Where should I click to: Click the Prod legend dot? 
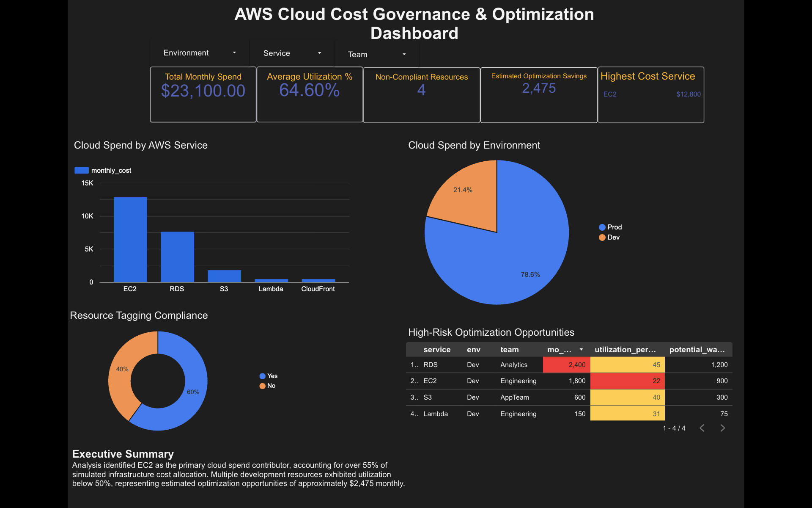pyautogui.click(x=602, y=227)
